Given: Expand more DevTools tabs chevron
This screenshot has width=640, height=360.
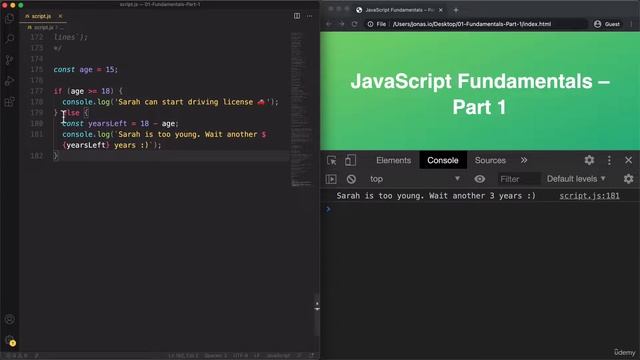Looking at the screenshot, I should tap(524, 160).
